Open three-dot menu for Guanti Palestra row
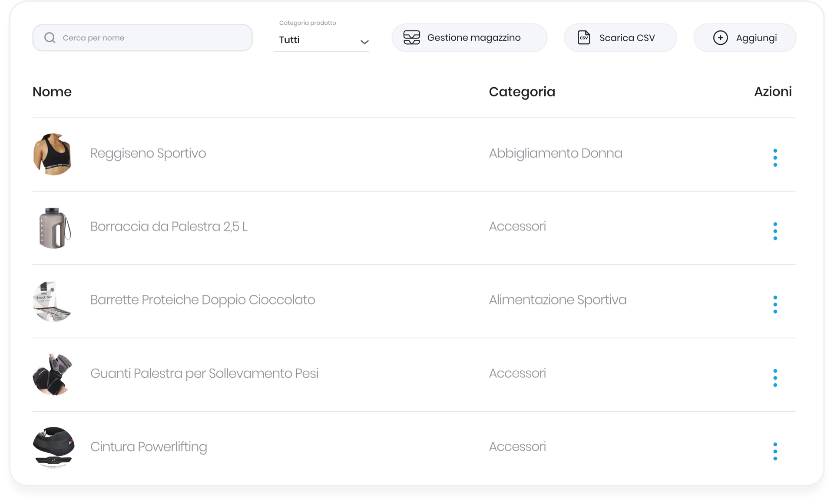The height and width of the screenshot is (504, 834). [x=775, y=378]
